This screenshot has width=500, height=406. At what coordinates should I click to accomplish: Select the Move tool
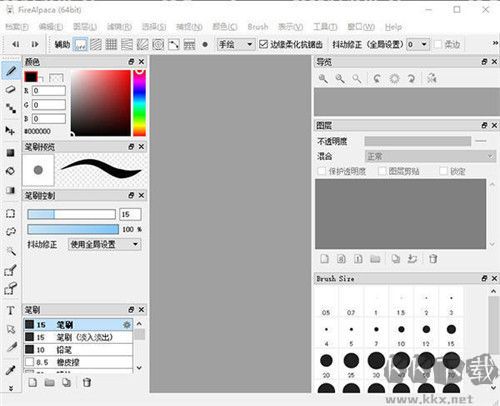11,131
